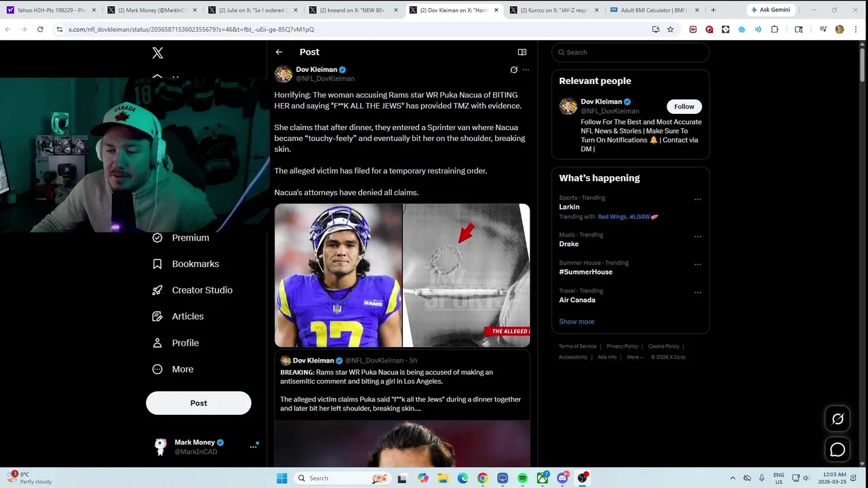
Task: Switch to the Julie on X tab
Action: (253, 10)
